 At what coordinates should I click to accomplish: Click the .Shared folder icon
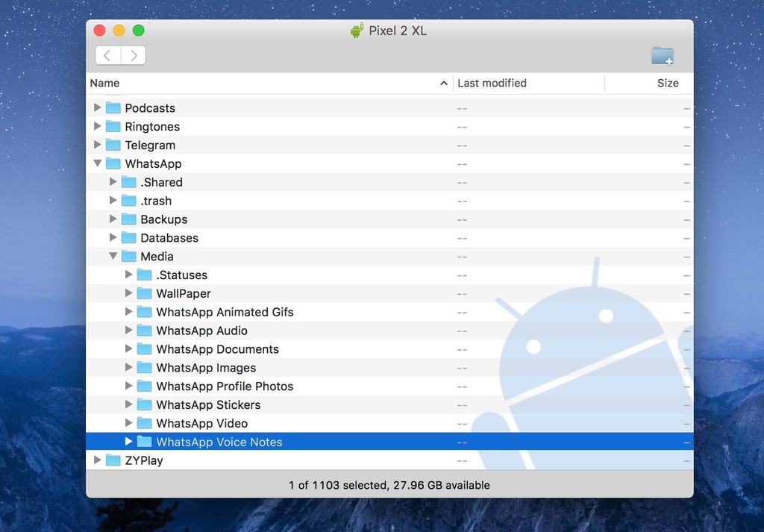coord(128,182)
